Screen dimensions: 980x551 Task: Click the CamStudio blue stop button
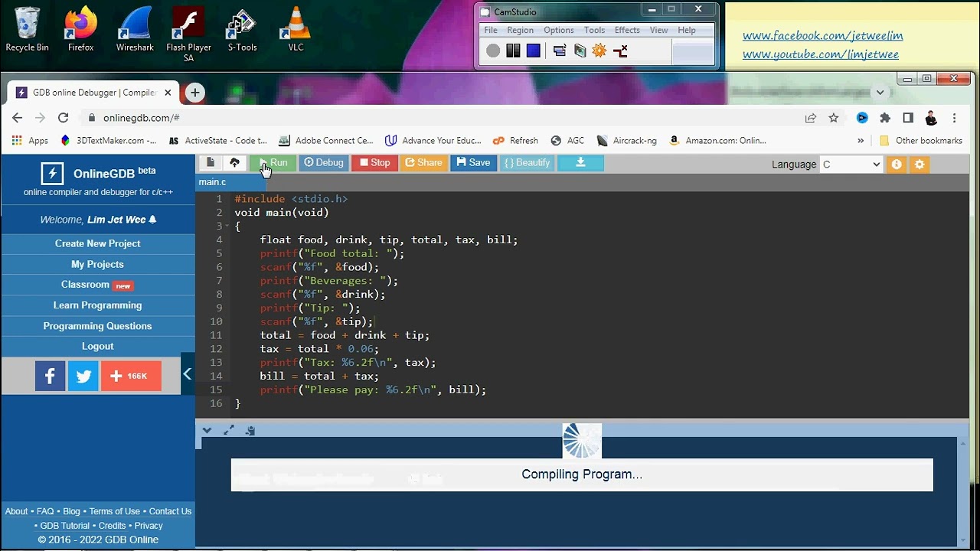coord(534,51)
